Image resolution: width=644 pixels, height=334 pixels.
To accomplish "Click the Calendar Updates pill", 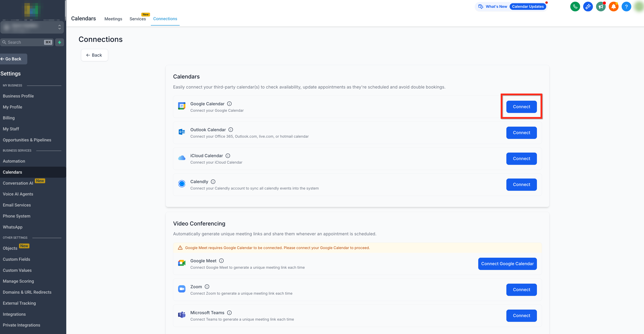I will [528, 6].
